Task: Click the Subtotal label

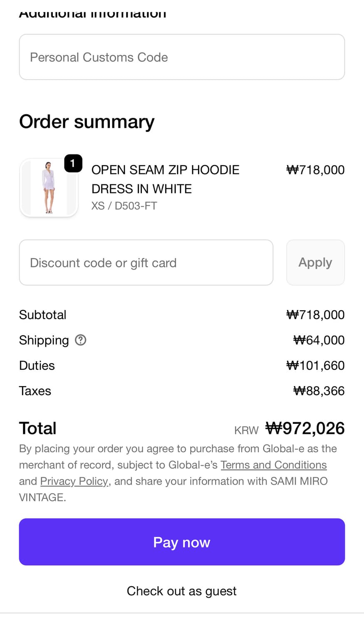Action: pyautogui.click(x=42, y=315)
